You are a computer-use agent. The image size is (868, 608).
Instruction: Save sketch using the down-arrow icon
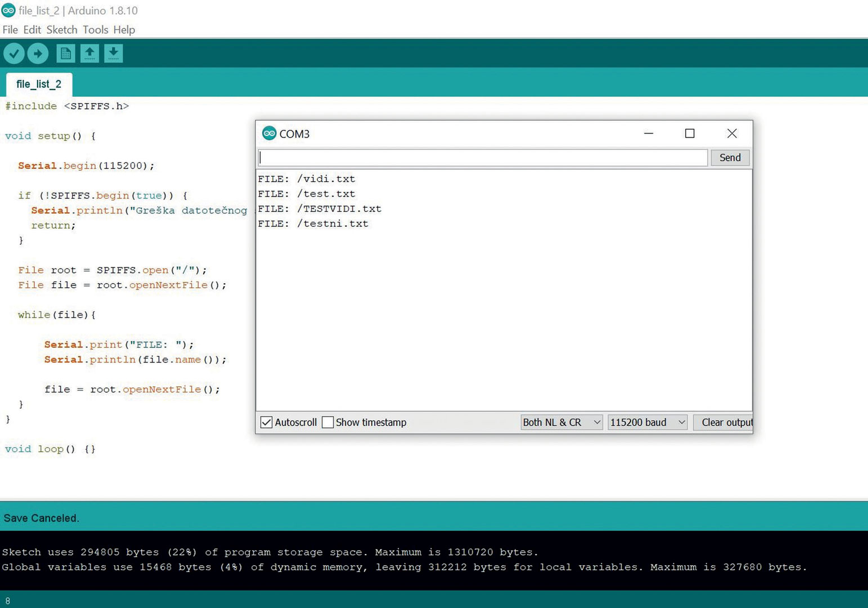[113, 53]
